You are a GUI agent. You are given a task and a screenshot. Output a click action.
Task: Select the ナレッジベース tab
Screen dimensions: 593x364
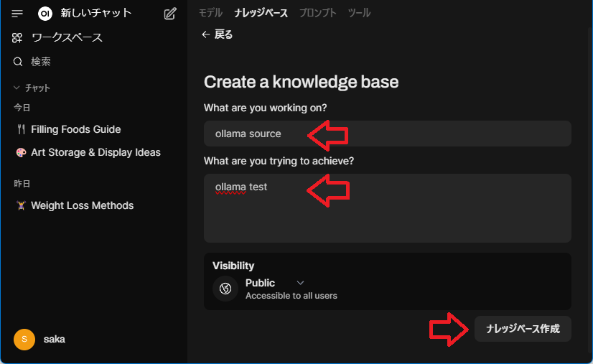tap(261, 13)
